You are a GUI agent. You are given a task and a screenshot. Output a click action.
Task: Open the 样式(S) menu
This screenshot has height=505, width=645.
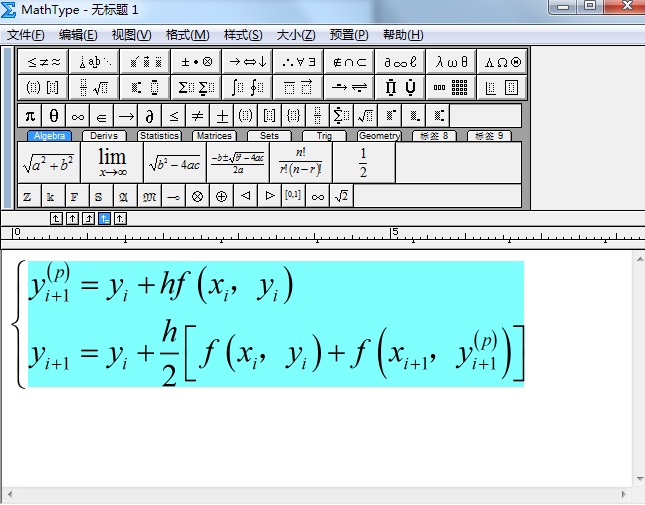click(243, 35)
